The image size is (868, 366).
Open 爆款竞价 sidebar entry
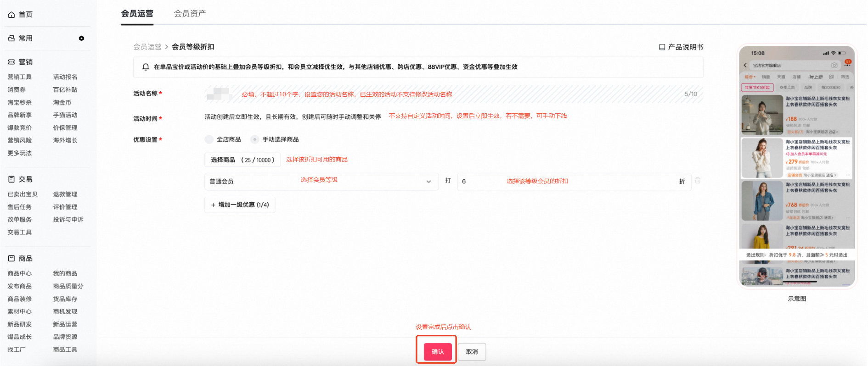click(x=20, y=128)
